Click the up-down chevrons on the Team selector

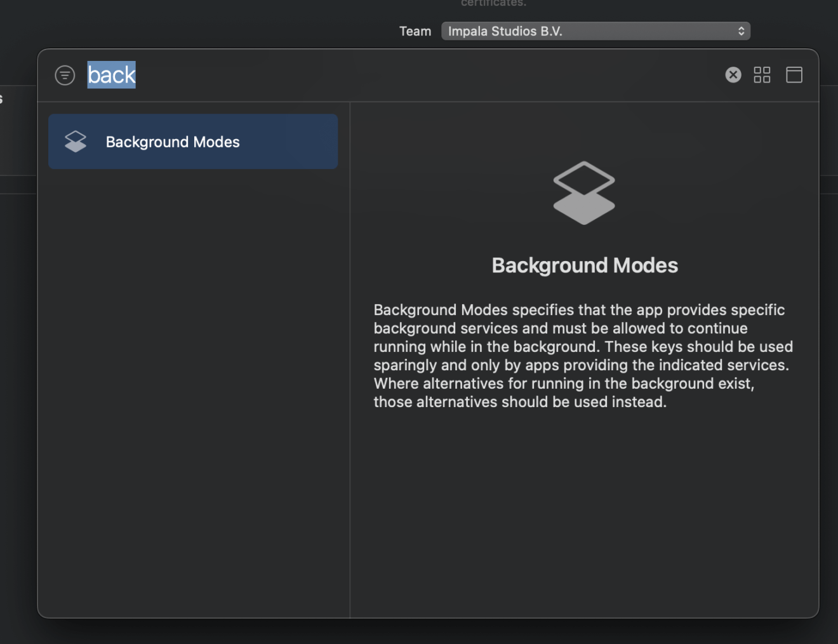coord(740,30)
